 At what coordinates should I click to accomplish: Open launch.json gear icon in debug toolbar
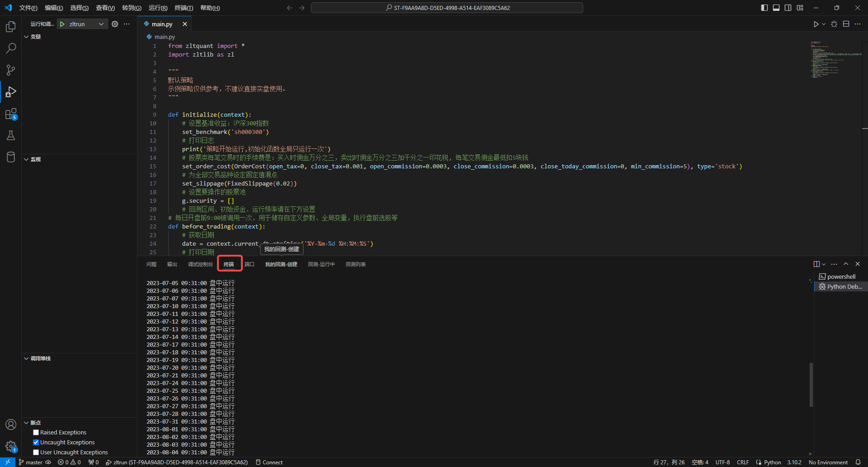pos(115,24)
